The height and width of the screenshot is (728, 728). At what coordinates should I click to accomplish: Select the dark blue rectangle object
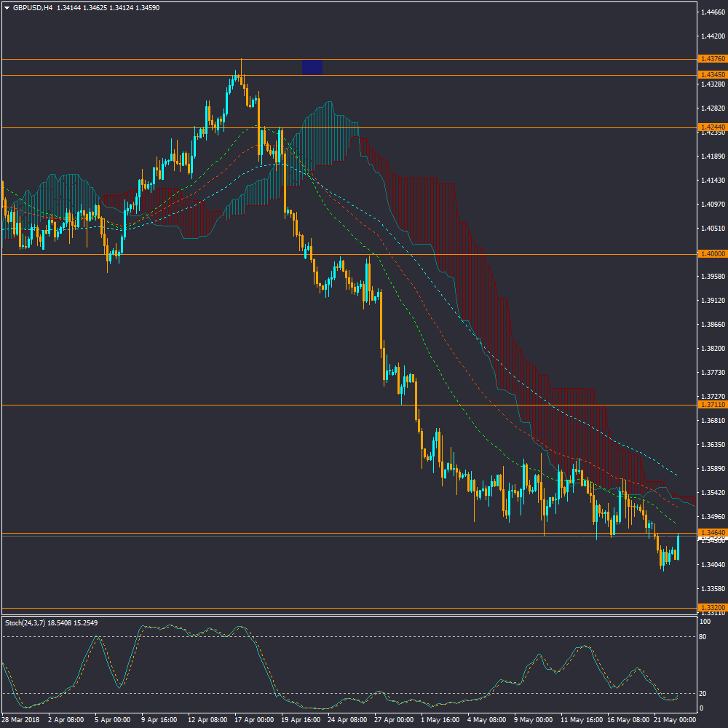click(x=312, y=67)
